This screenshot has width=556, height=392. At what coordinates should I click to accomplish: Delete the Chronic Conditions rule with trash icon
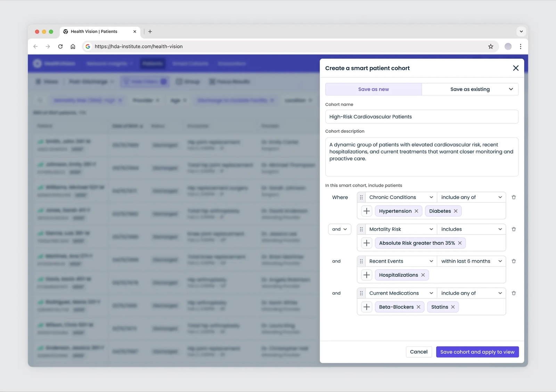point(514,197)
